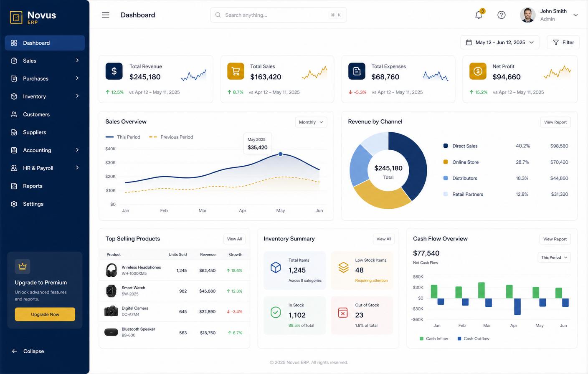Expand the Inventory submenu chevron
The height and width of the screenshot is (374, 588).
tap(77, 96)
